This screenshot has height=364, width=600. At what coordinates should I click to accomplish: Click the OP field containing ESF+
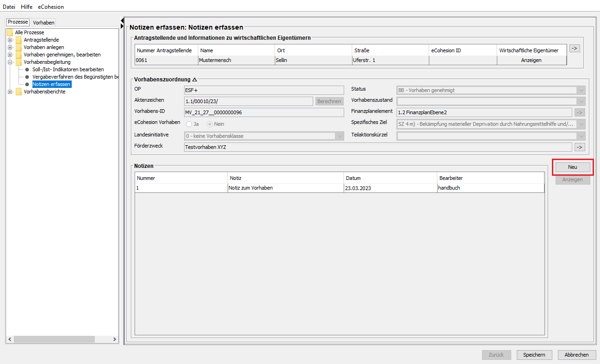(x=264, y=90)
